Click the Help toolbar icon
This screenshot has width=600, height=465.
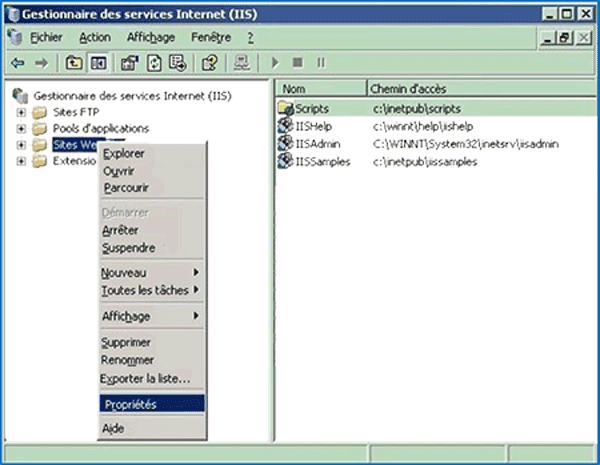pos(210,62)
